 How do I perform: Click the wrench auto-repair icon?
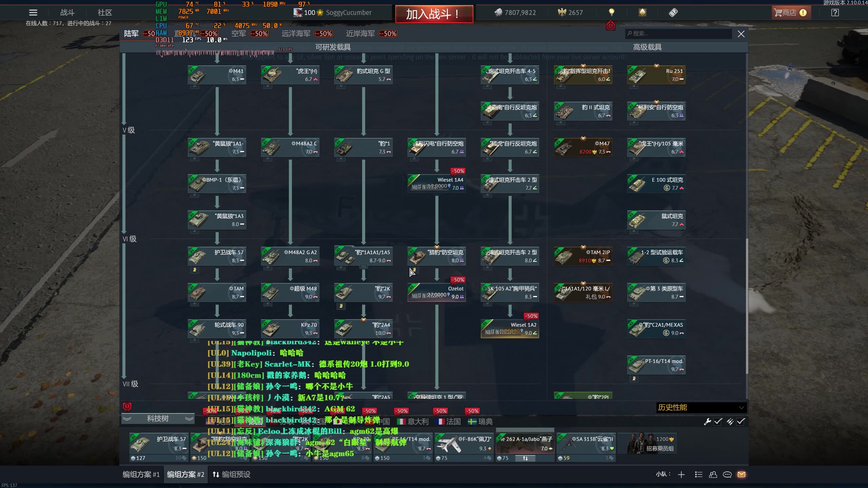click(707, 422)
